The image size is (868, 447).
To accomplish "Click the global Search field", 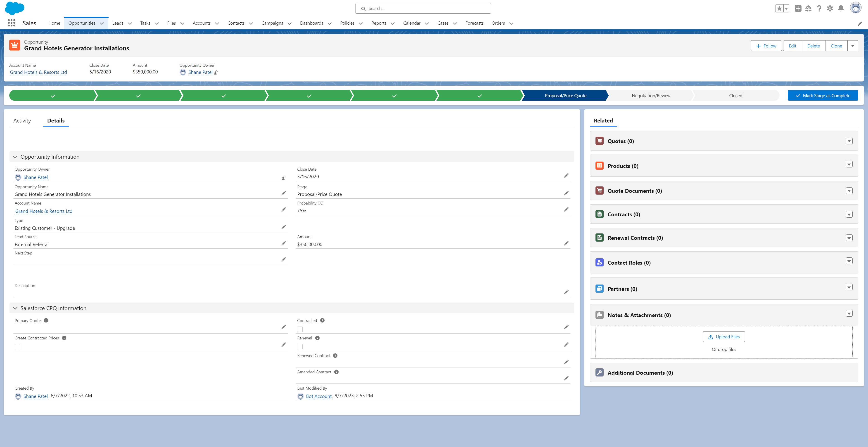I will (x=423, y=8).
